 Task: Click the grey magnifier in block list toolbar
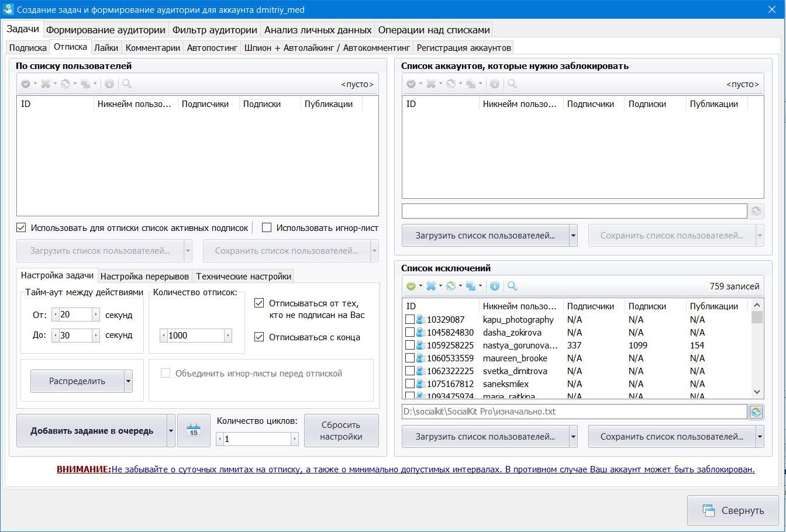512,84
